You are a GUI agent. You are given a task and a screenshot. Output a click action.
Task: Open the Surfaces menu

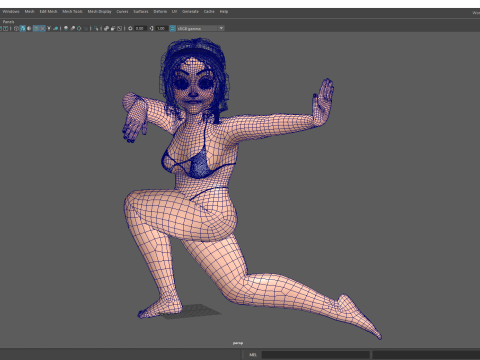[x=141, y=12]
